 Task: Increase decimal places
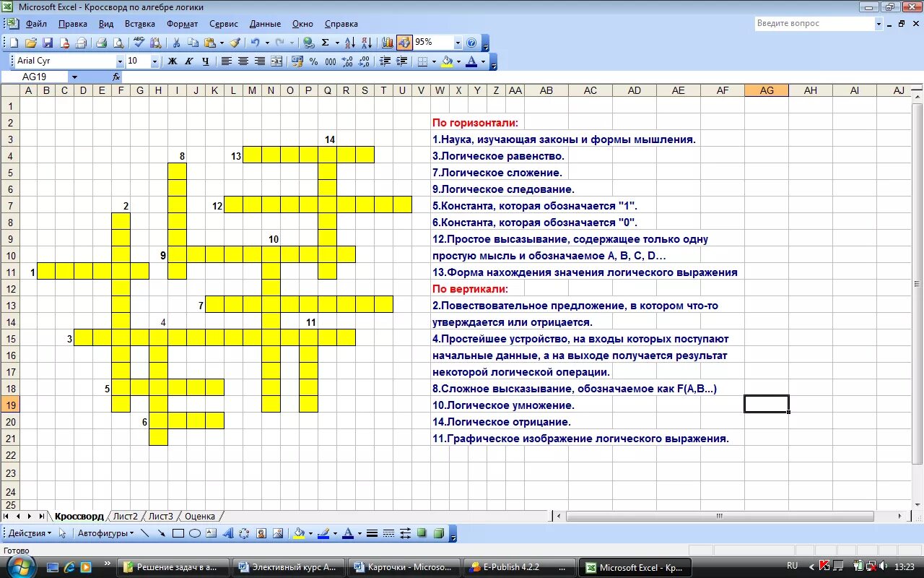pyautogui.click(x=347, y=61)
